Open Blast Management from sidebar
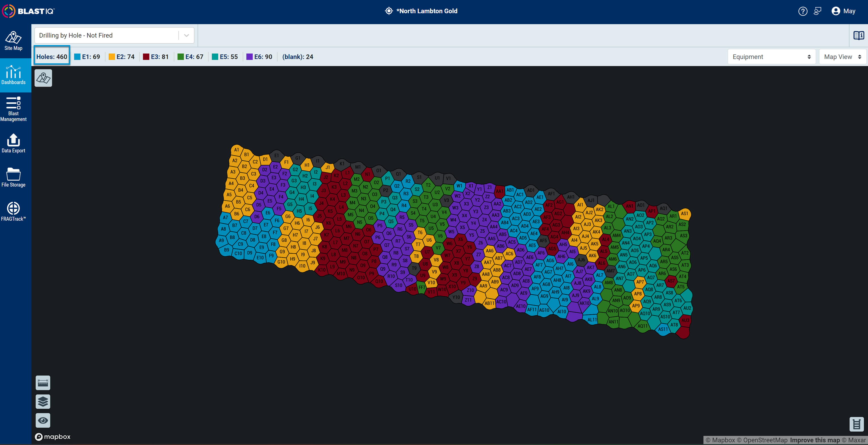Viewport: 868px width, 445px height. 14,109
